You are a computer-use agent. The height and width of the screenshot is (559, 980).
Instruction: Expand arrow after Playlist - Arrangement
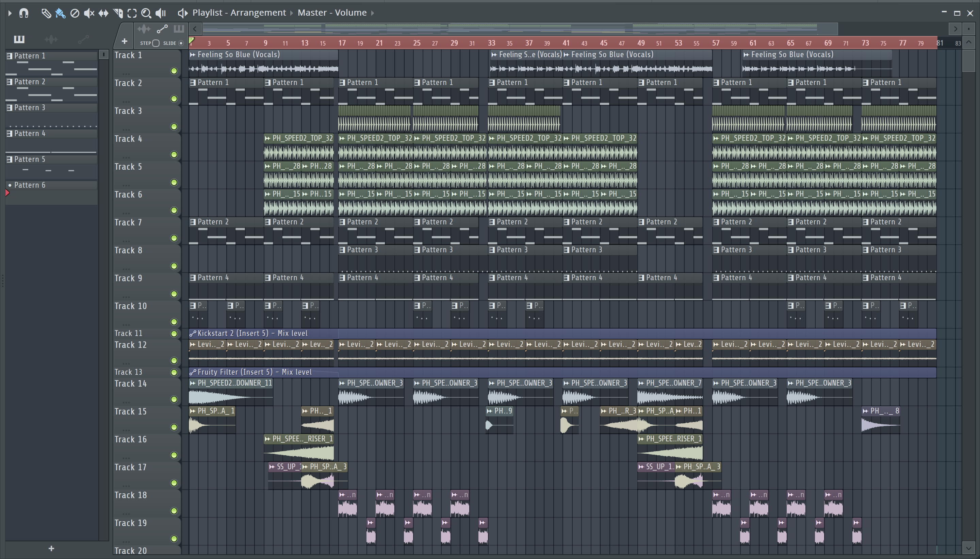291,13
